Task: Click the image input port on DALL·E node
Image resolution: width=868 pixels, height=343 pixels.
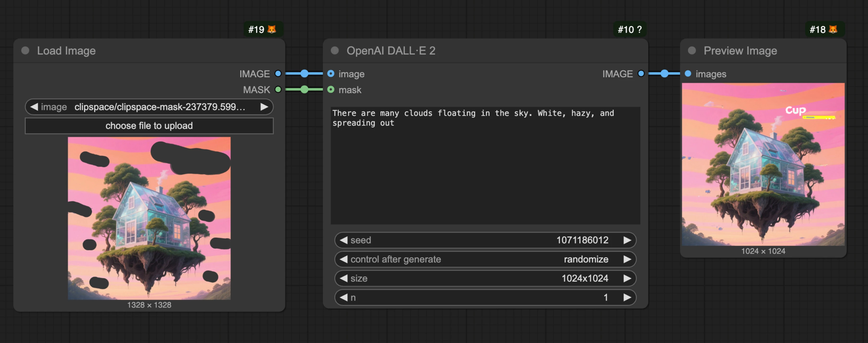Action: pos(331,73)
